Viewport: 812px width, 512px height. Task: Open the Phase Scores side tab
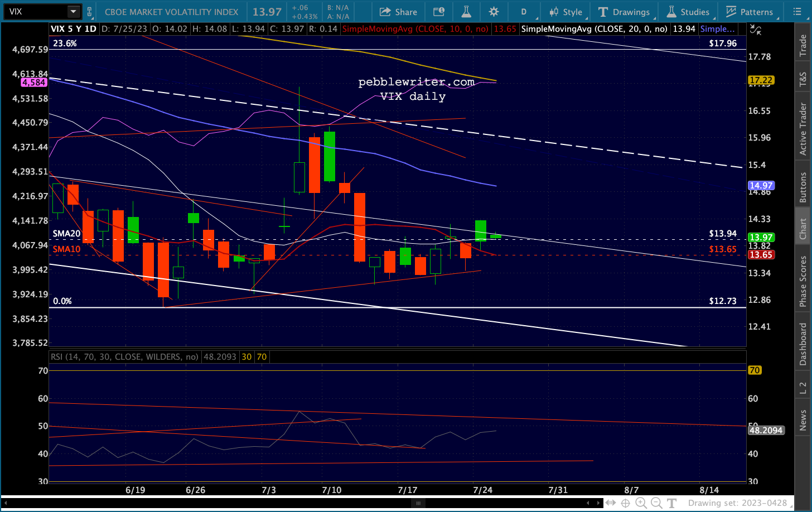click(803, 282)
